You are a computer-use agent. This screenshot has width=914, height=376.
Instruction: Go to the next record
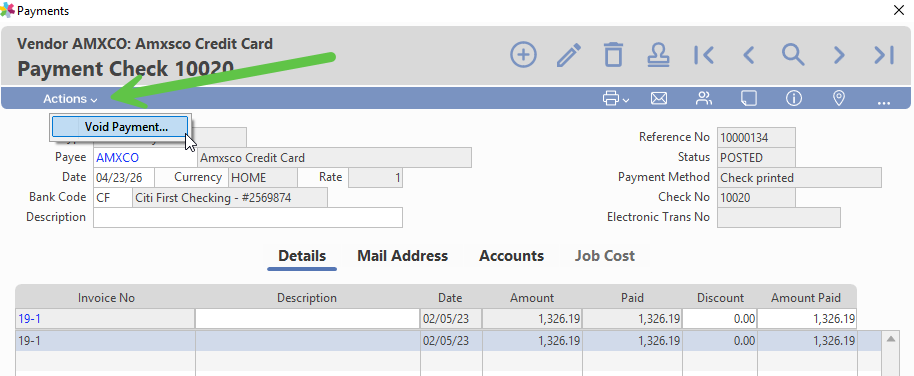839,55
